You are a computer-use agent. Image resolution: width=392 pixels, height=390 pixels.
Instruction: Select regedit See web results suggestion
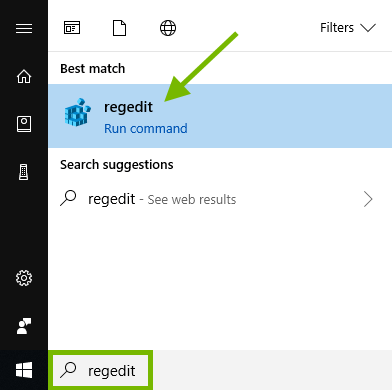(220, 199)
